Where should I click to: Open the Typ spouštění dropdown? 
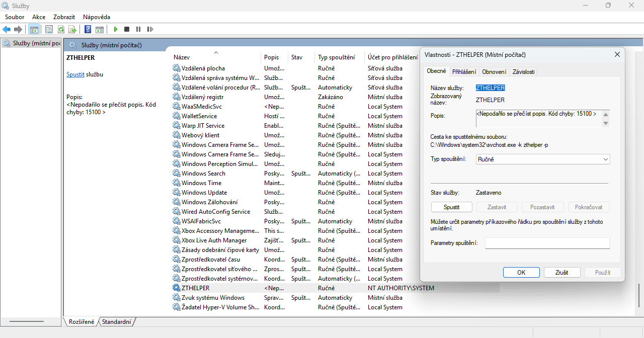point(543,159)
